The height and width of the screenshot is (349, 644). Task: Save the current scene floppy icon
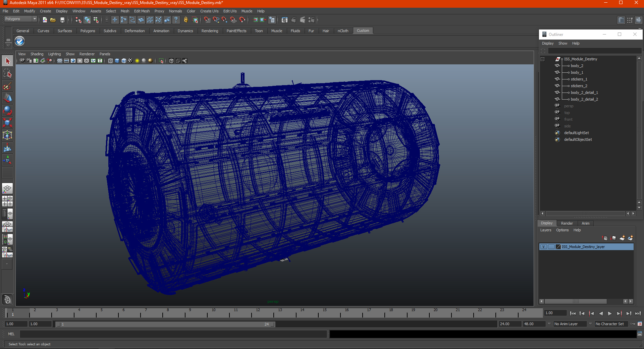[x=62, y=20]
